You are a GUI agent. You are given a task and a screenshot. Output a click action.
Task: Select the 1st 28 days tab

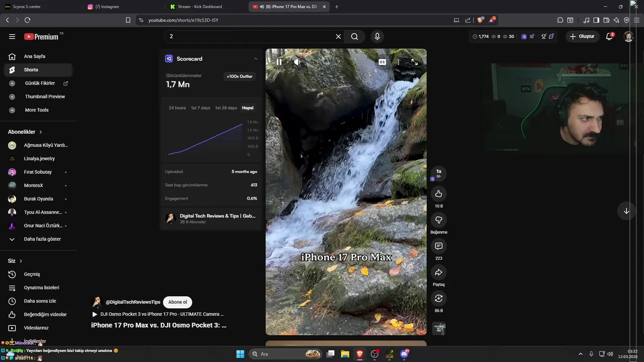226,108
